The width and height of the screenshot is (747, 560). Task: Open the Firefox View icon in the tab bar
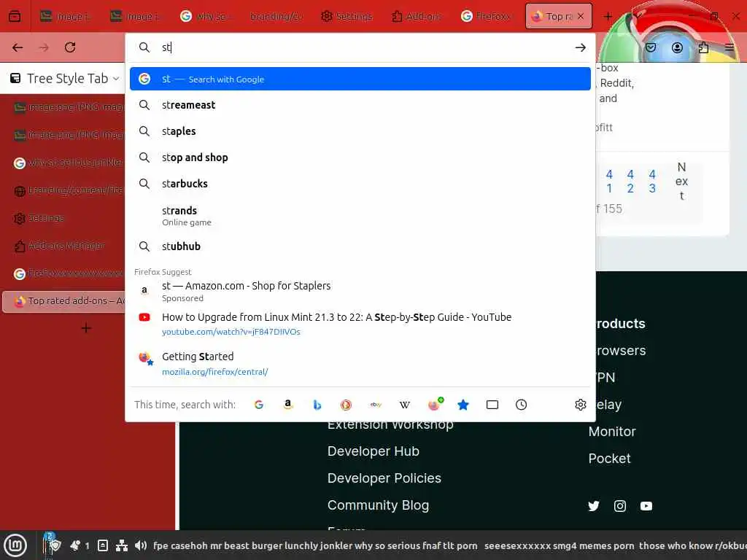click(15, 16)
